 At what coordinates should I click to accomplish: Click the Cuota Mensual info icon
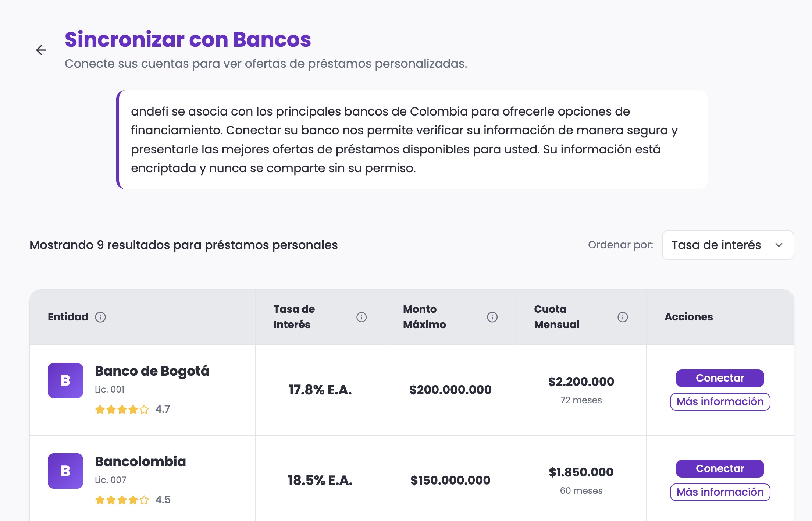tap(622, 317)
